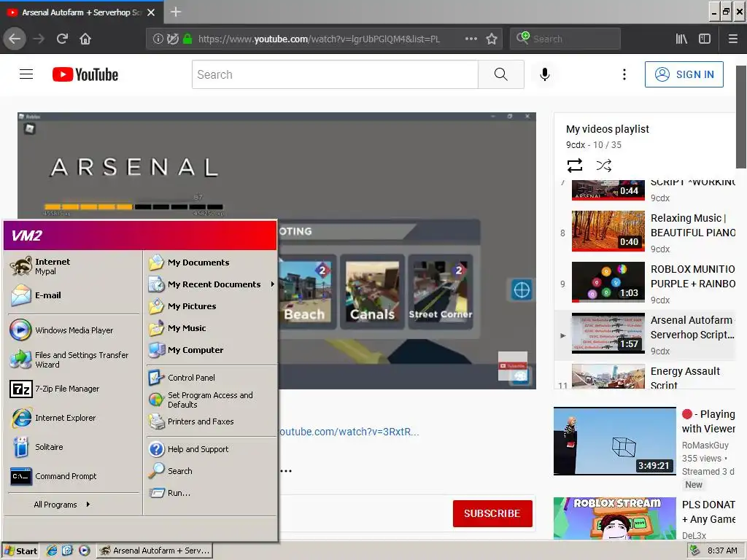The width and height of the screenshot is (747, 560).
Task: Open My Music folder
Action: click(x=212, y=328)
